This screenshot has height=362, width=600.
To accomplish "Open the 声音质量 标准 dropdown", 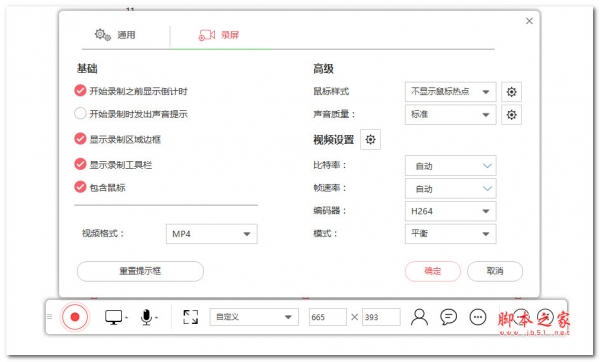I will pyautogui.click(x=450, y=114).
